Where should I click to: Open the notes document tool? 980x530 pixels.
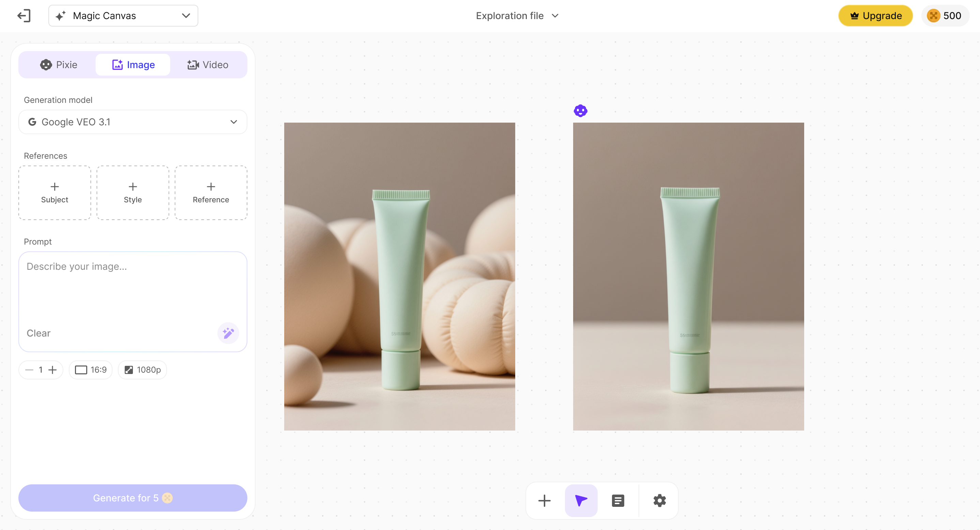(x=618, y=501)
